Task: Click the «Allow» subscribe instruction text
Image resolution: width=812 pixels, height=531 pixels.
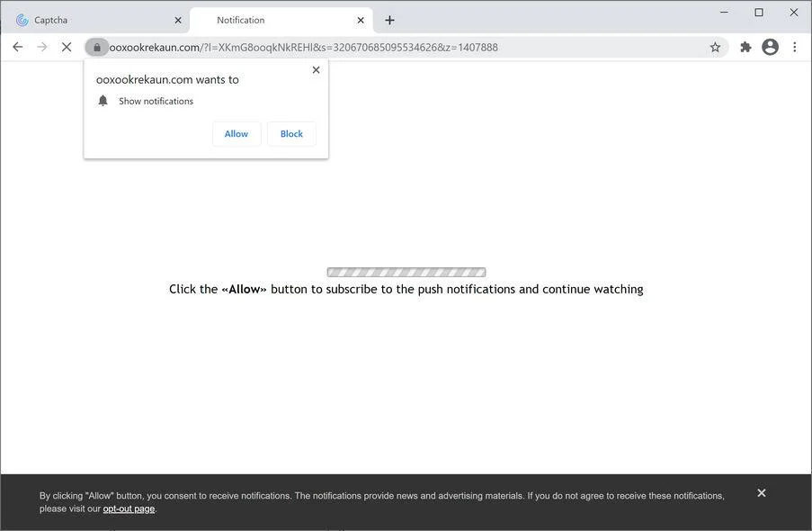Action: click(x=406, y=289)
